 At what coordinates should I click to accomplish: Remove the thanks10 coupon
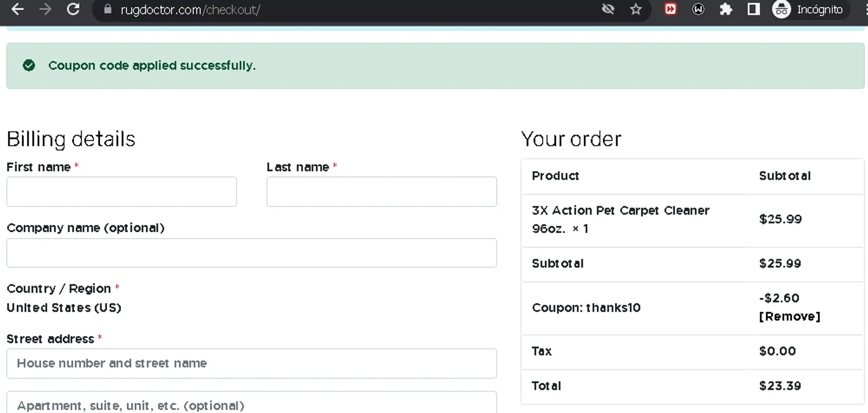coord(789,316)
